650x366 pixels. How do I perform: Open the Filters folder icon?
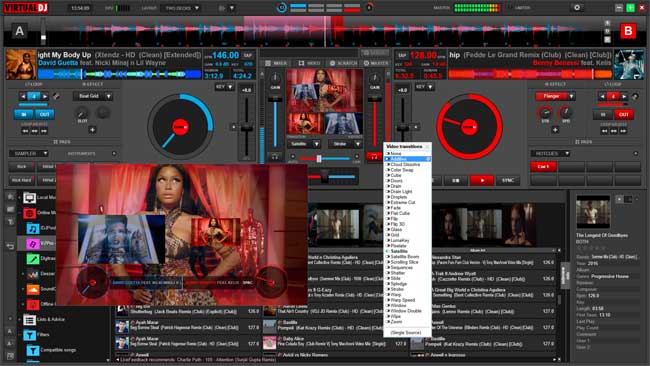click(x=29, y=334)
